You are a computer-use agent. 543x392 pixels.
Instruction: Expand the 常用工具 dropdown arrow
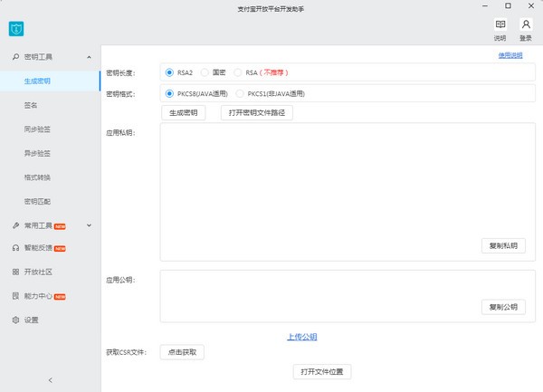[x=89, y=225]
